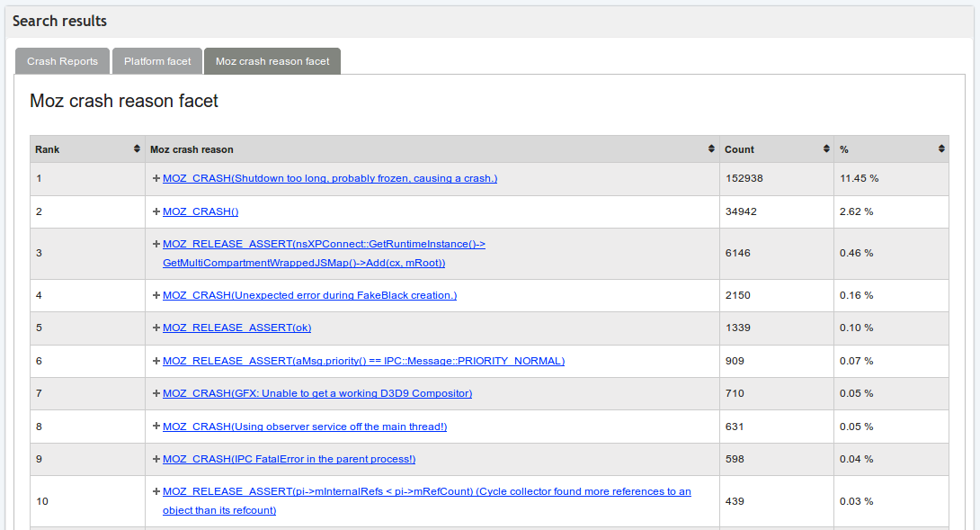The image size is (980, 530).
Task: Click the plus icon next to MOZ_RELEASE_ASSERT(ok)
Action: (x=156, y=328)
